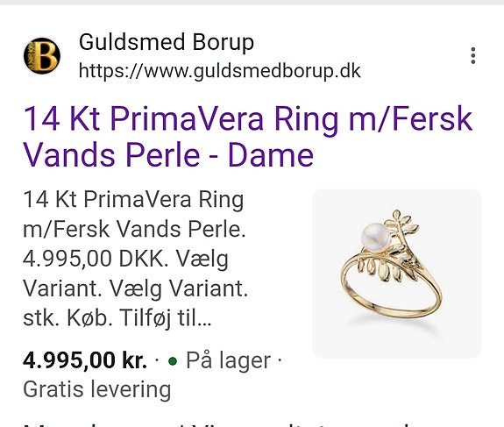The width and height of the screenshot is (504, 427).
Task: Open the gold pearl ring product thumbnail
Action: [x=397, y=274]
